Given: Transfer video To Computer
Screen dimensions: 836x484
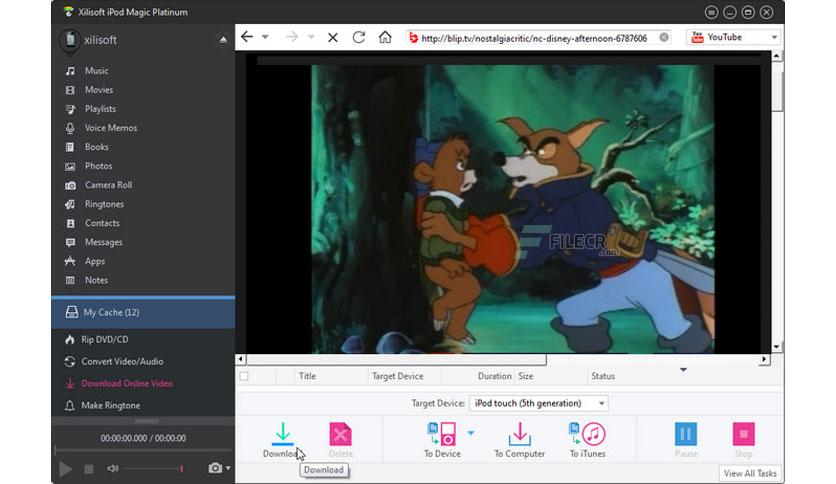Looking at the screenshot, I should (x=520, y=440).
